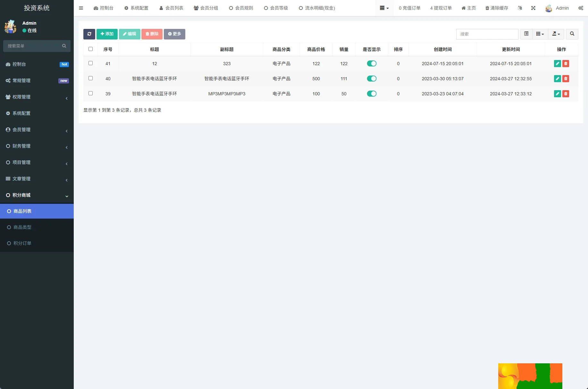Switch to the 流水明细(现金) tab

pos(317,8)
